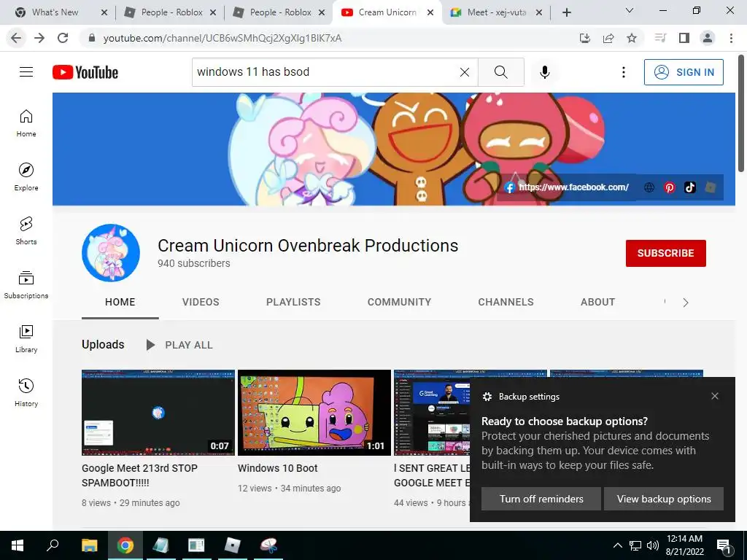
Task: Click View backup options button
Action: [x=664, y=499]
